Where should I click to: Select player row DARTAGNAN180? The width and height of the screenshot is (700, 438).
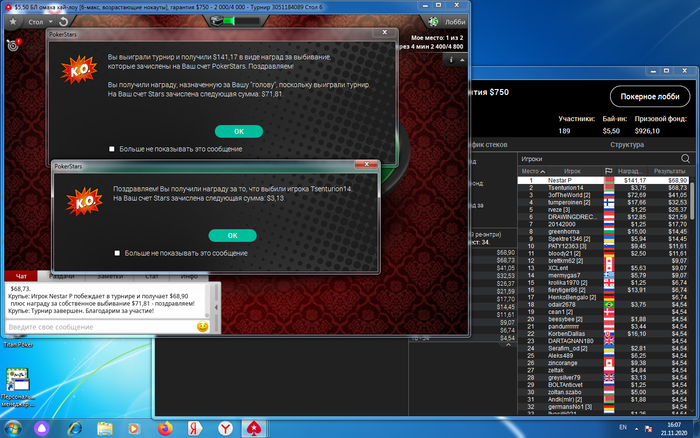pos(603,341)
